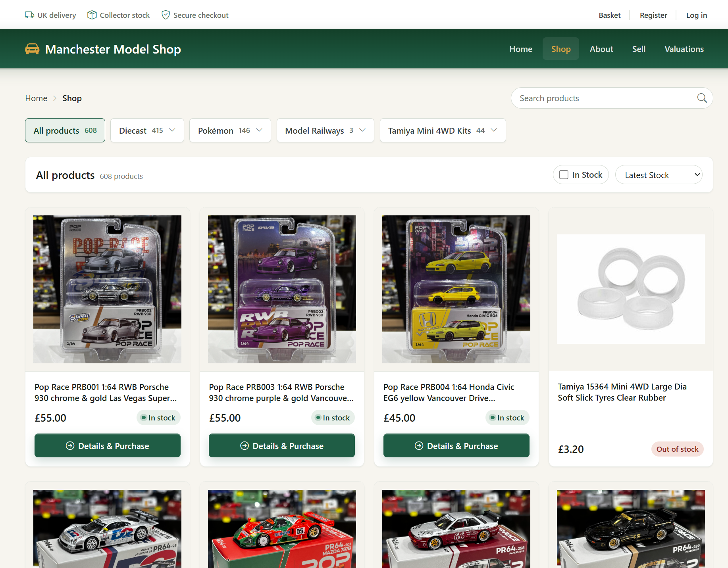Screen dimensions: 728x568
Task: Click the Collector stock box icon
Action: [92, 15]
